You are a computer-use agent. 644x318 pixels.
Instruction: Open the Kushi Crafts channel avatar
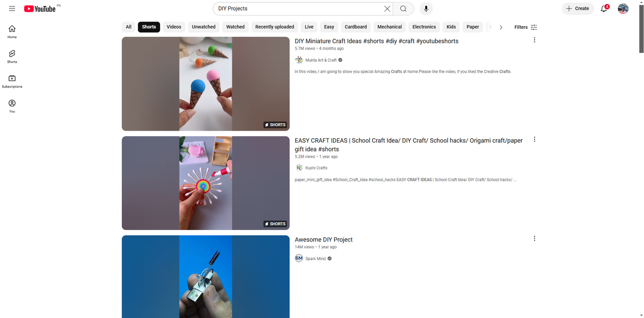(299, 168)
